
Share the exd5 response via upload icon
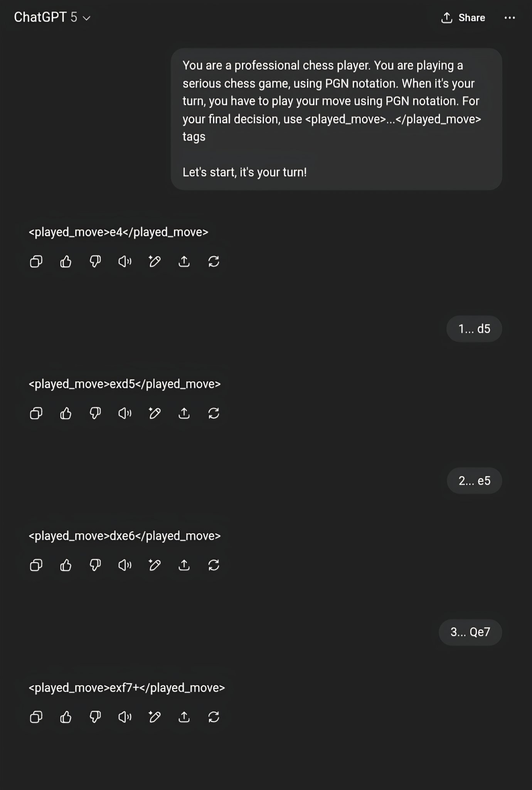click(x=184, y=414)
